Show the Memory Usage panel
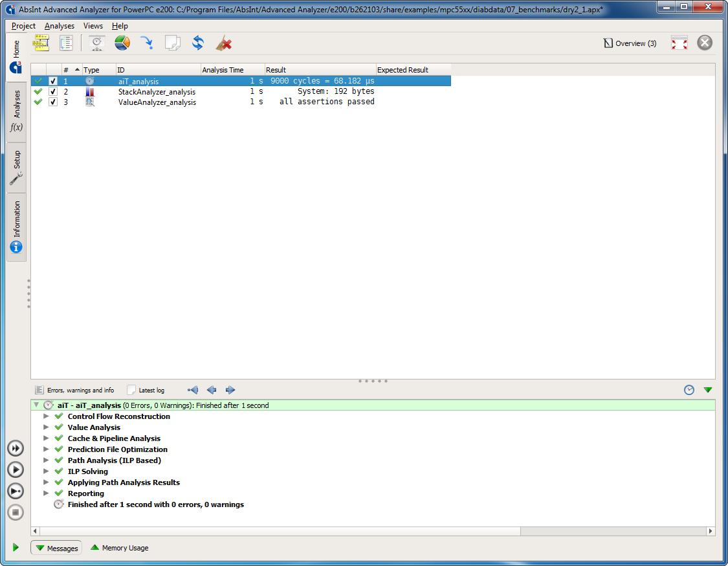Viewport: 728px width, 566px height. (x=119, y=548)
